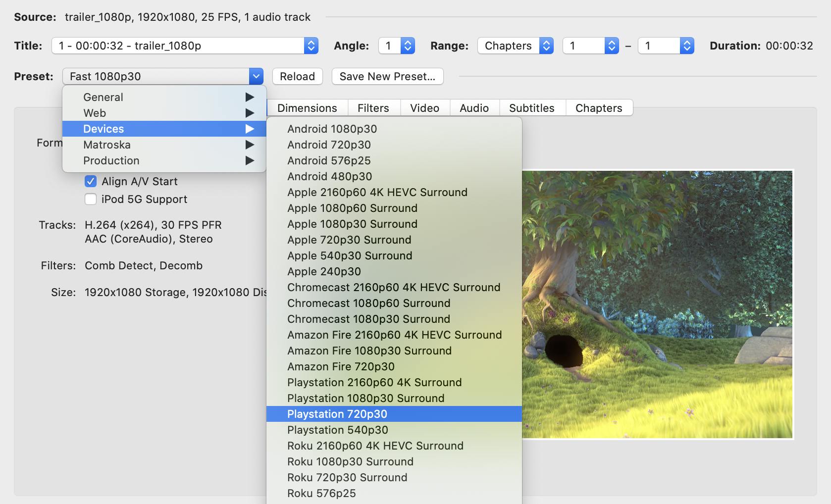Expand the Matroska presets submenu
831x504 pixels.
(164, 145)
